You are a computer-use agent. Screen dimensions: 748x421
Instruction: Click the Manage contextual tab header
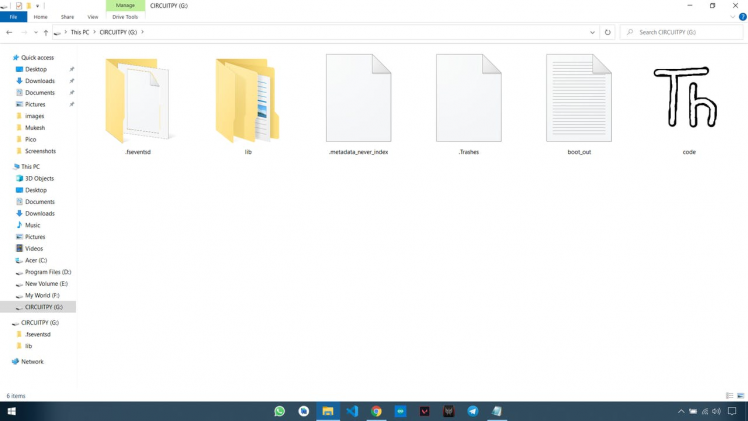(125, 5)
